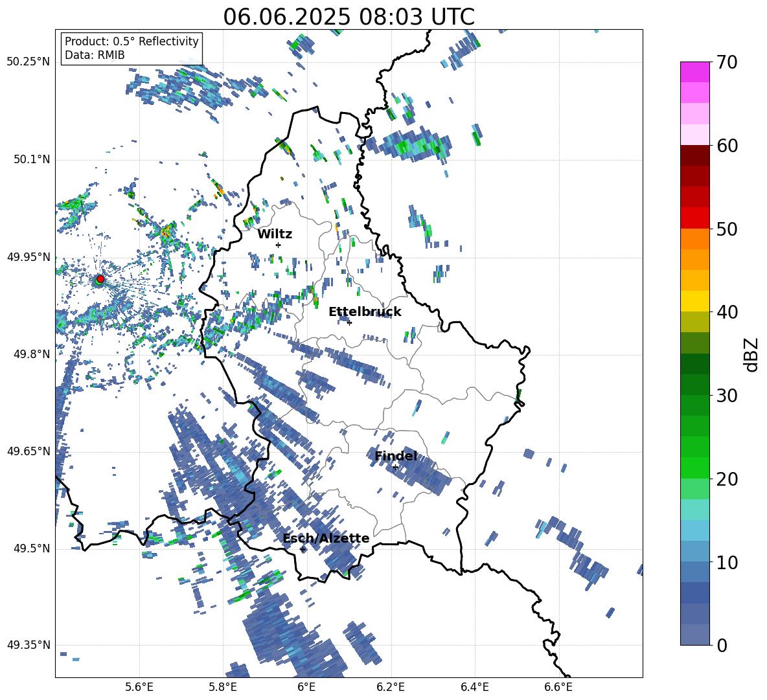The image size is (767, 700).
Task: Click the Ettelbruck plus location marker
Action: (x=349, y=322)
